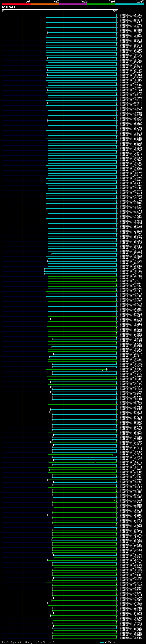Open the UniRef100_A3RM06 hit
The height and width of the screenshot is (644, 146).
(131, 17)
